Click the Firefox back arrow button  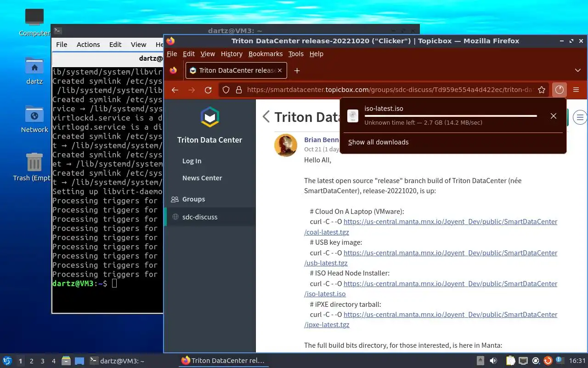(x=175, y=90)
